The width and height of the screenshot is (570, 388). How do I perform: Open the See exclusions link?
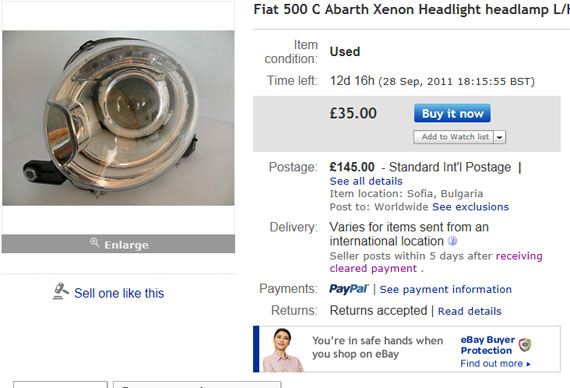pyautogui.click(x=470, y=207)
